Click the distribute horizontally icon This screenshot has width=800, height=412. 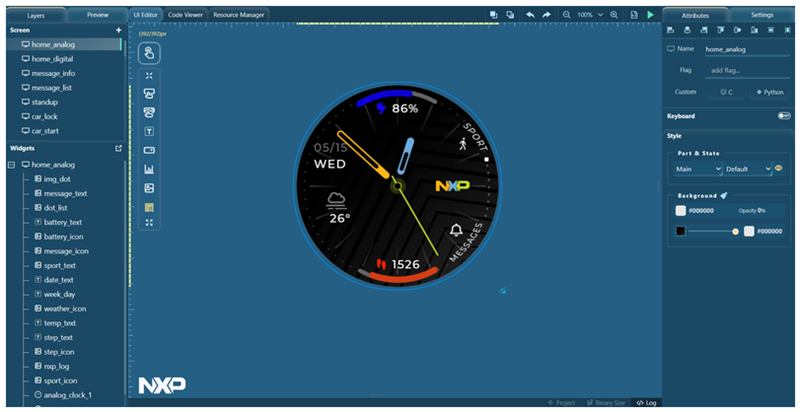[787, 31]
